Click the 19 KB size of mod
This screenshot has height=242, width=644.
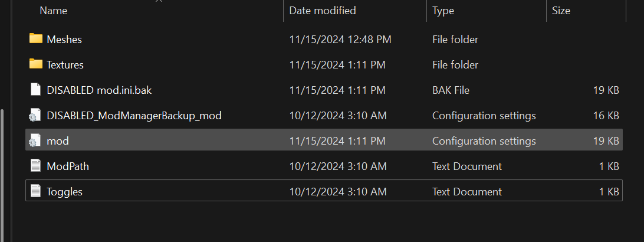(x=606, y=141)
